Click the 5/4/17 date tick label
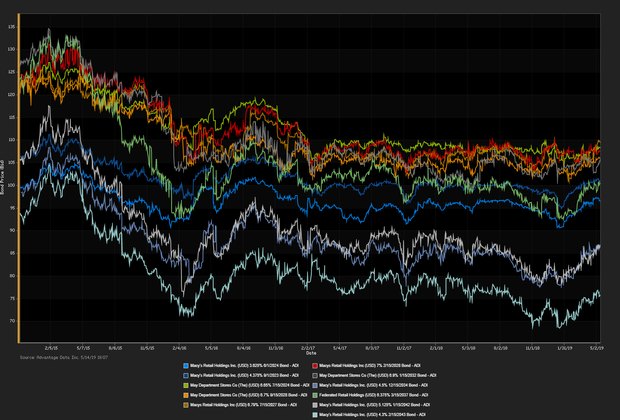Screen dimensions: 620x420 tap(340, 348)
